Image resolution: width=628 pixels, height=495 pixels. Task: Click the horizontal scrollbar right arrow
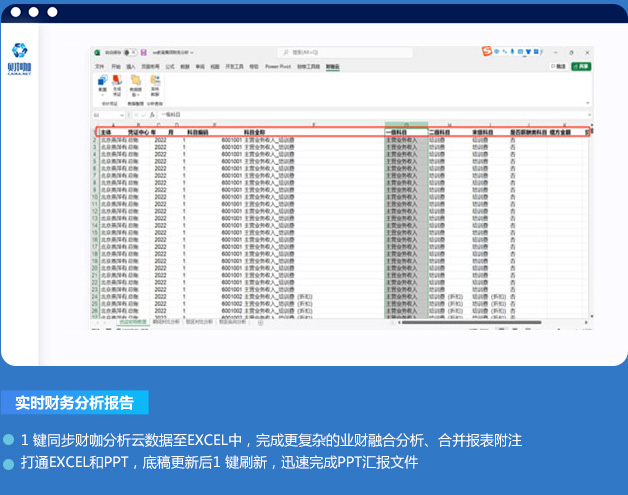pyautogui.click(x=586, y=322)
